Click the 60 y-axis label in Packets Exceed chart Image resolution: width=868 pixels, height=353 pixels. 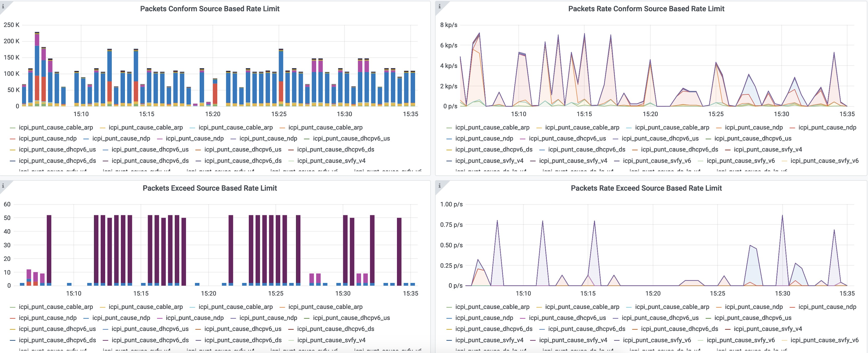[x=7, y=204]
